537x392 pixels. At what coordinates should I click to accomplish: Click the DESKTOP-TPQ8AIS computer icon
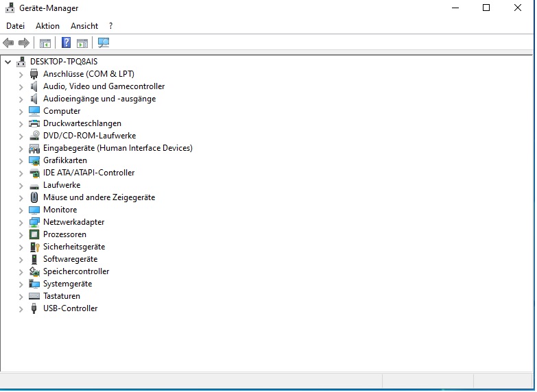click(x=21, y=62)
